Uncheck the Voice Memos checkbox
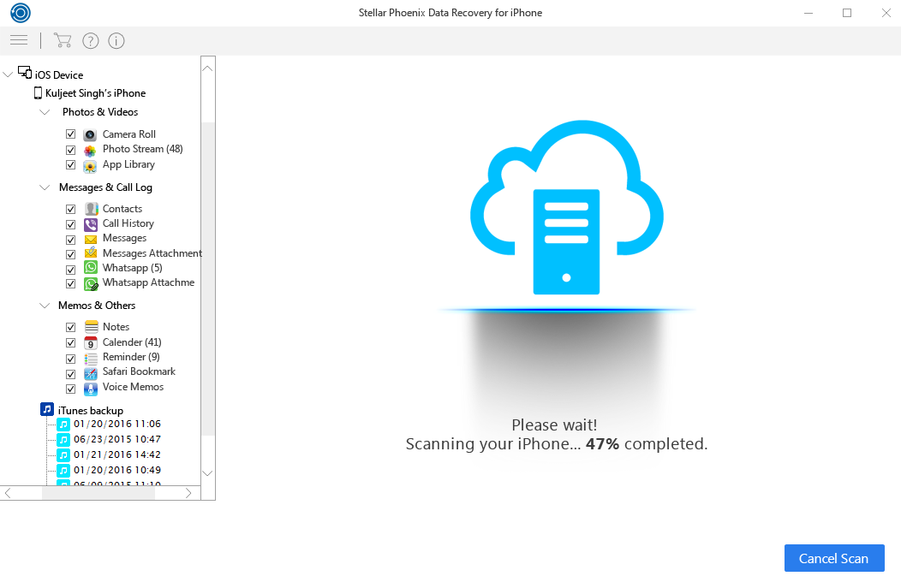Viewport: 901px width, 588px height. (71, 389)
